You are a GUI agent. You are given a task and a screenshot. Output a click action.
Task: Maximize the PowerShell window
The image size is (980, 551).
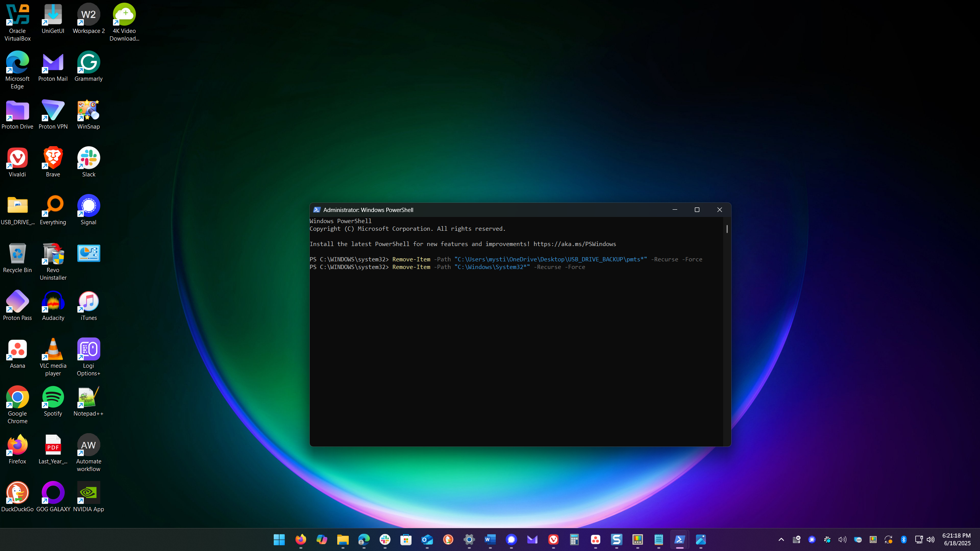(697, 210)
